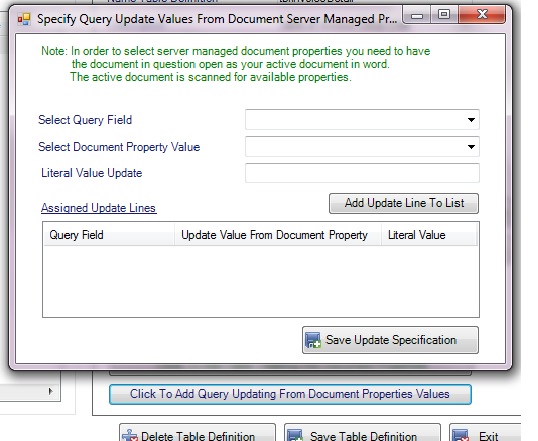The width and height of the screenshot is (538, 441).
Task: Click the save disk icon on Save Update Specification
Action: (x=313, y=340)
